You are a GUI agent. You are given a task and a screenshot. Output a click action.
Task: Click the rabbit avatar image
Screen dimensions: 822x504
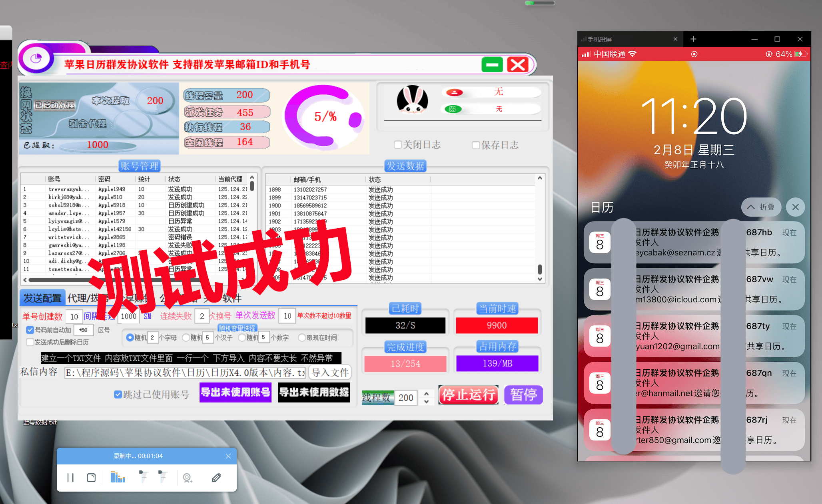(x=412, y=100)
